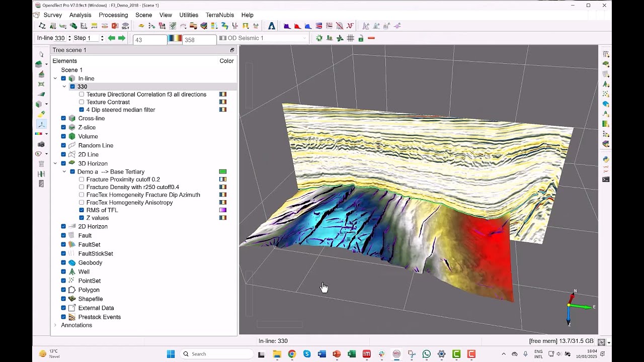This screenshot has width=644, height=362.
Task: Open the color bar icon dropdown arrow in left toolbar
Action: (46, 134)
